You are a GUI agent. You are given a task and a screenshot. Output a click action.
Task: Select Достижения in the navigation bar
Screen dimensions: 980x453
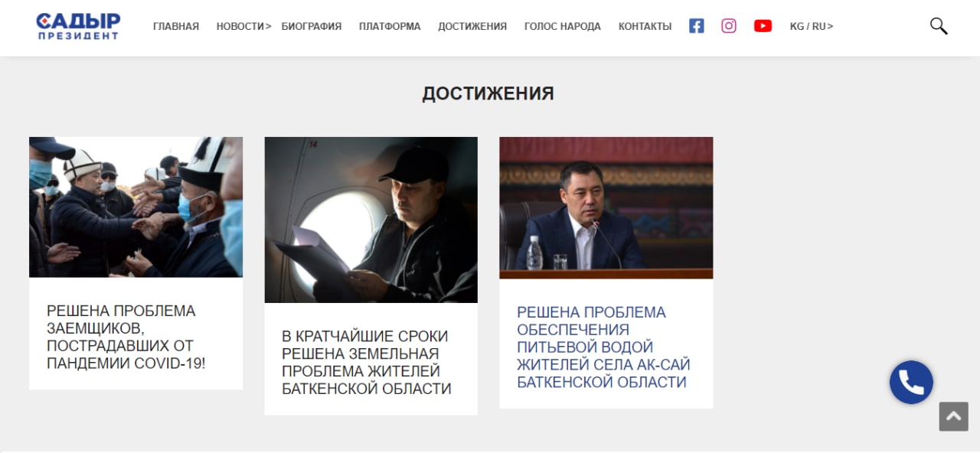tap(472, 26)
